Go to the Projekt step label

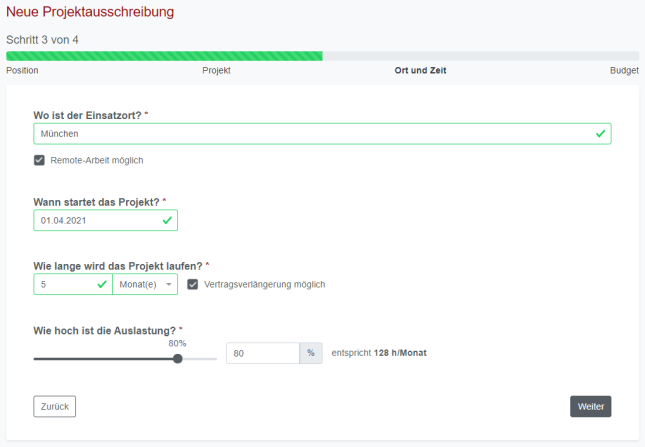click(x=216, y=71)
